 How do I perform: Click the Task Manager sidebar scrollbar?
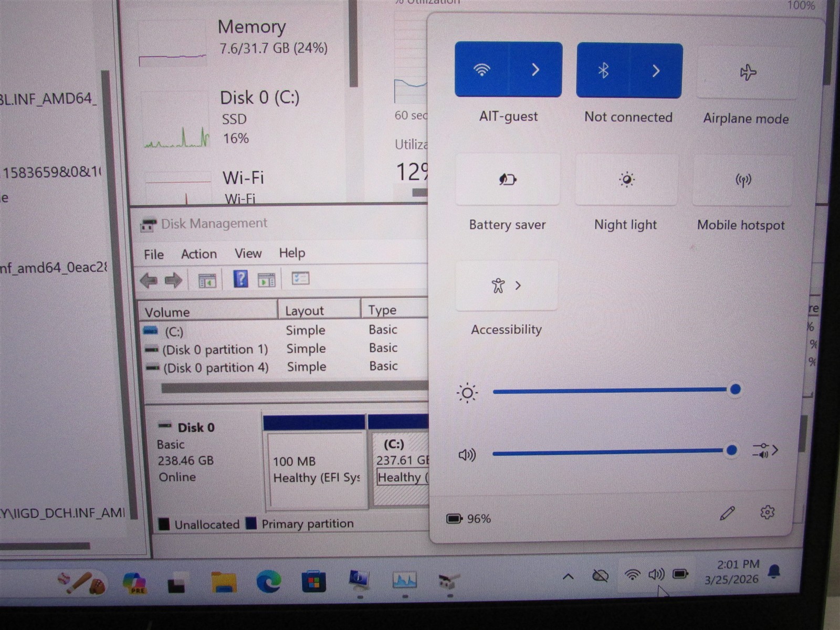pos(353,45)
